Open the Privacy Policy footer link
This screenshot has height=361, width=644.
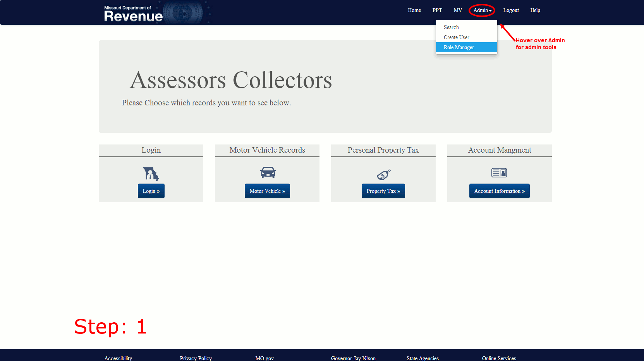196,358
